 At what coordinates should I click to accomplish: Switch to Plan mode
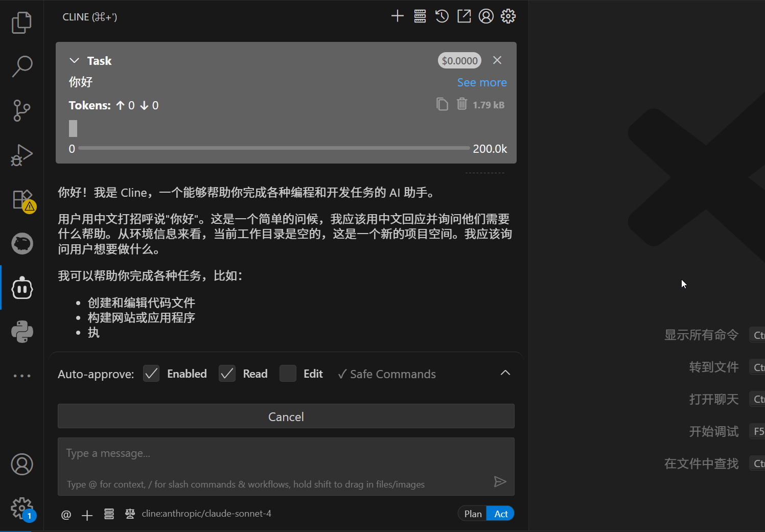pos(473,514)
